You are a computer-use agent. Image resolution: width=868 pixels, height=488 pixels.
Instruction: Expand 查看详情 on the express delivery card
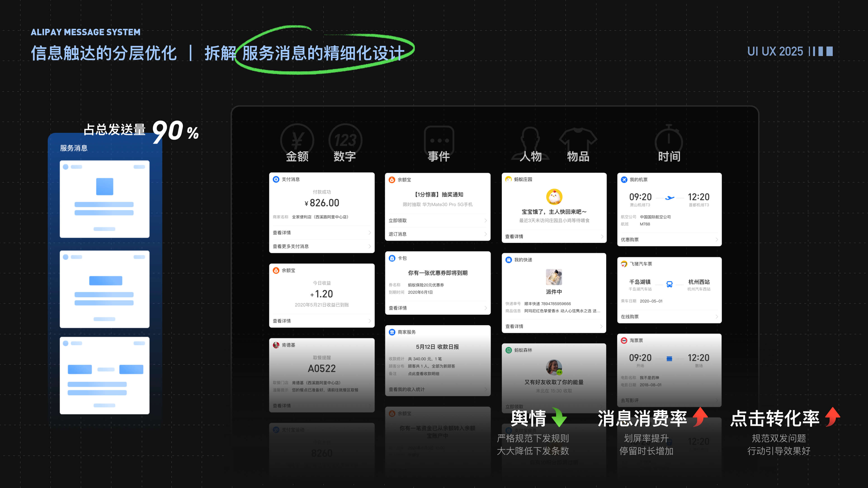tap(514, 326)
